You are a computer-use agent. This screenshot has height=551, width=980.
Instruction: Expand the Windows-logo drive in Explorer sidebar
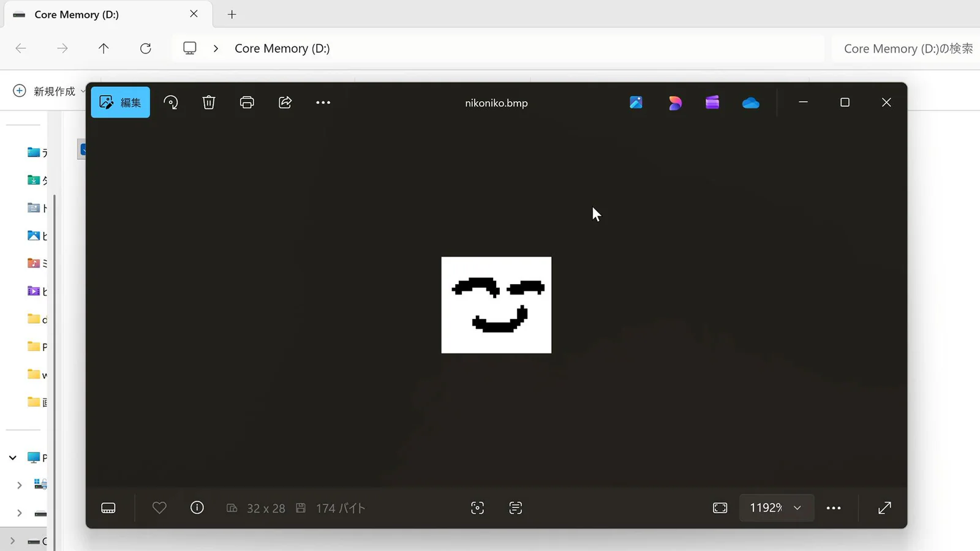coord(20,485)
